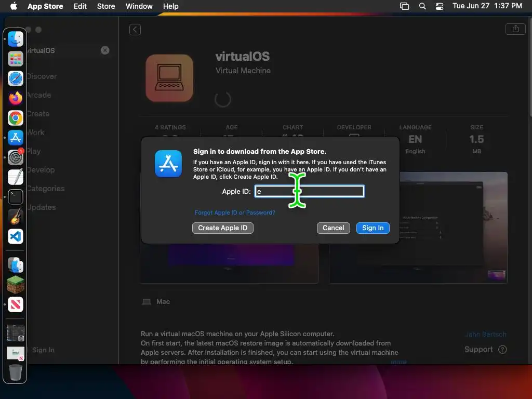Open the Help menu

170,6
